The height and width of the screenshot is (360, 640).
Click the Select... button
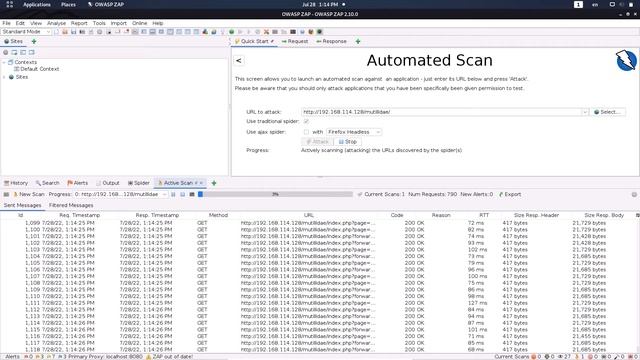[607, 112]
